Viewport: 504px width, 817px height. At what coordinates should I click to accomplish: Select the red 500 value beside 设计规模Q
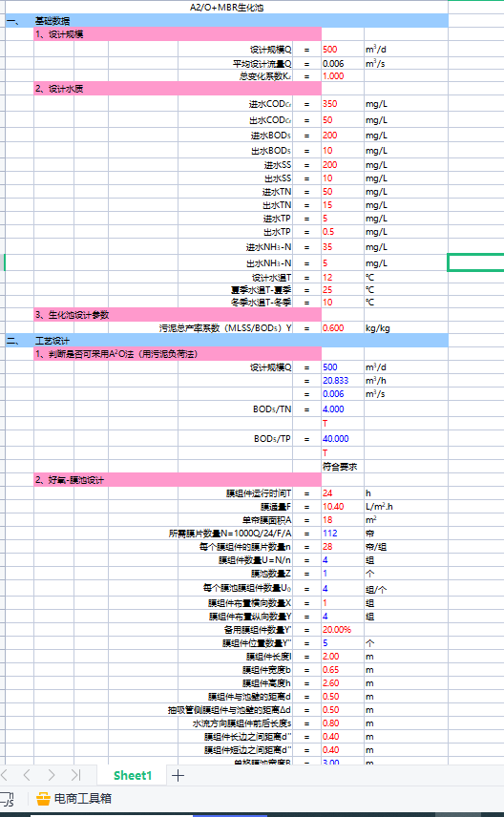click(x=343, y=50)
